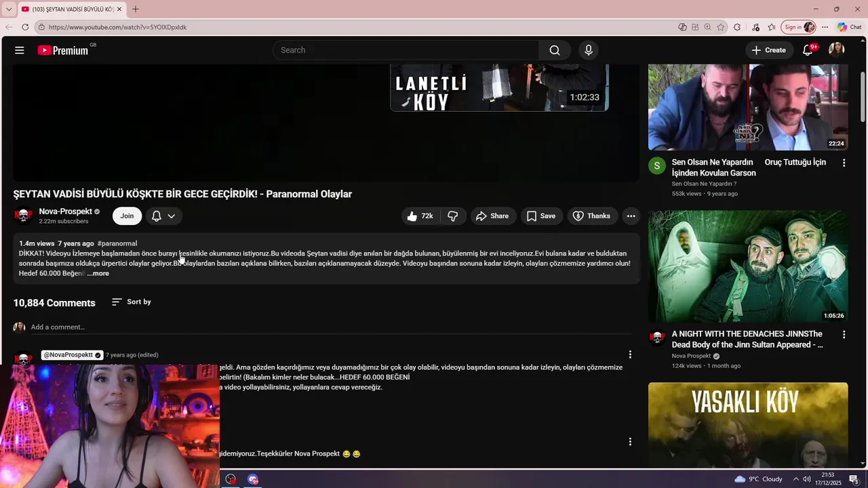Open the weather widget showing 9°C Cloudy
Image resolution: width=868 pixels, height=488 pixels.
click(758, 479)
